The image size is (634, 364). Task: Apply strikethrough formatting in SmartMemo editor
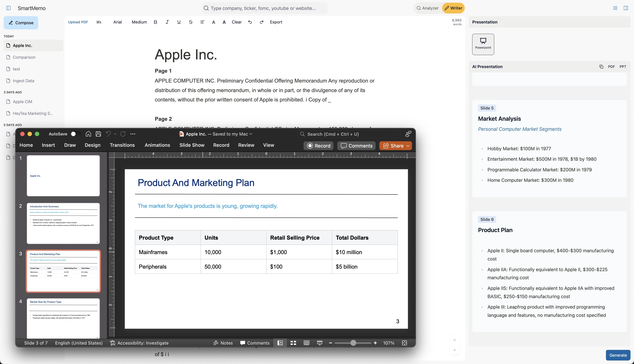tap(191, 22)
